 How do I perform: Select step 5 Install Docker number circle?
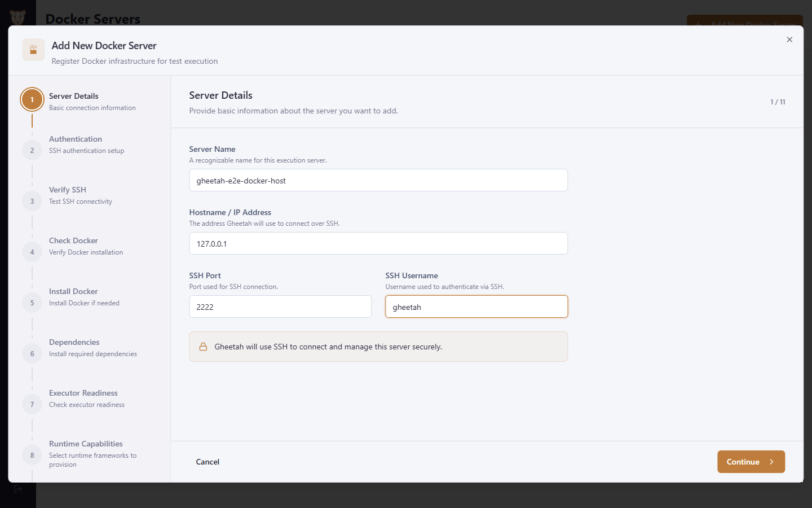pyautogui.click(x=32, y=303)
